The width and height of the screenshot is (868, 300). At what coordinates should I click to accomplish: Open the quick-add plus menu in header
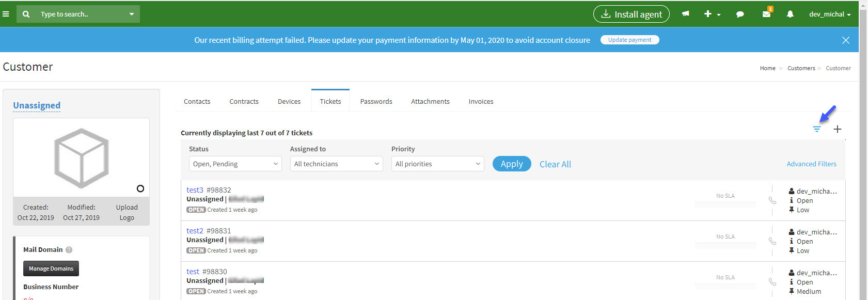(712, 14)
